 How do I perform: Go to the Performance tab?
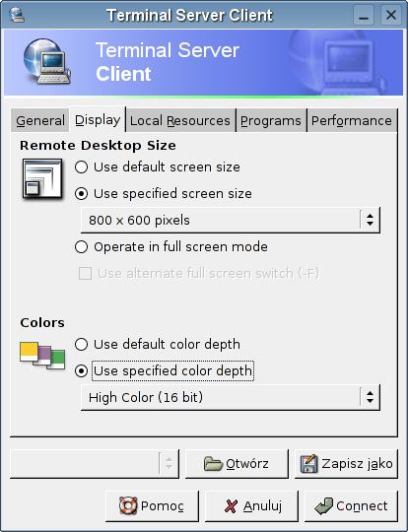[352, 121]
